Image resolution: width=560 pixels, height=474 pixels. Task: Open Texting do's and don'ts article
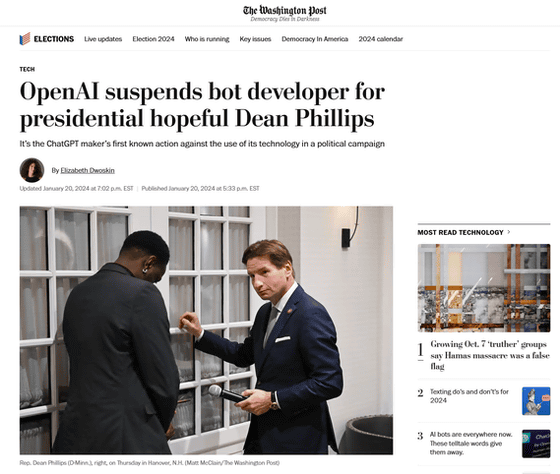click(x=469, y=396)
